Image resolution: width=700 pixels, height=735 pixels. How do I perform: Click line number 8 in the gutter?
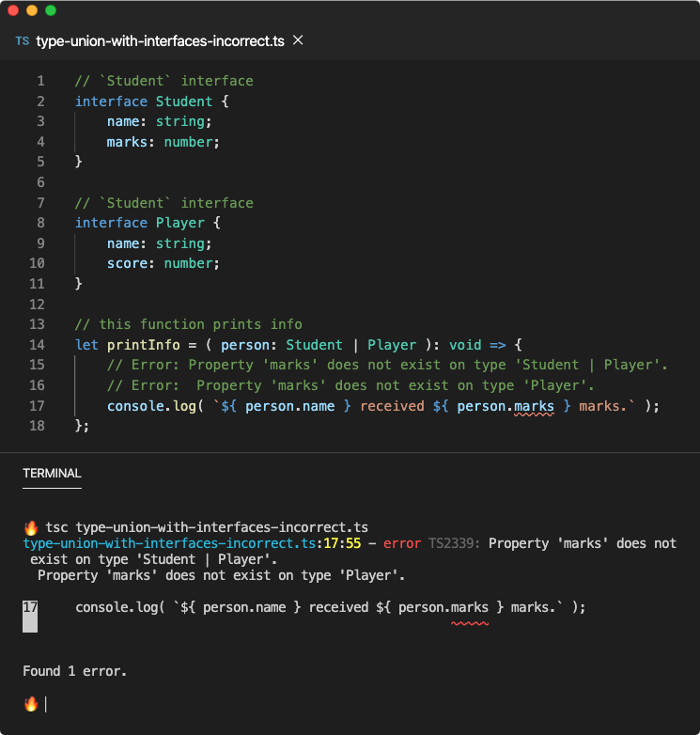click(40, 223)
